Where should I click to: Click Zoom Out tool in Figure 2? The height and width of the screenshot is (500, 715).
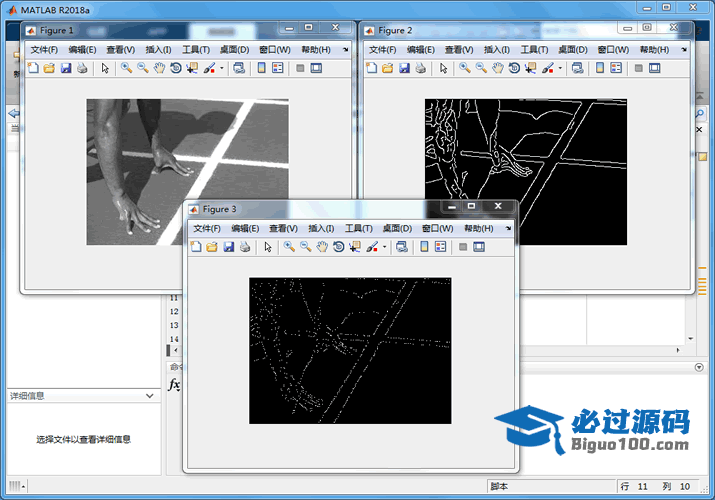[481, 68]
